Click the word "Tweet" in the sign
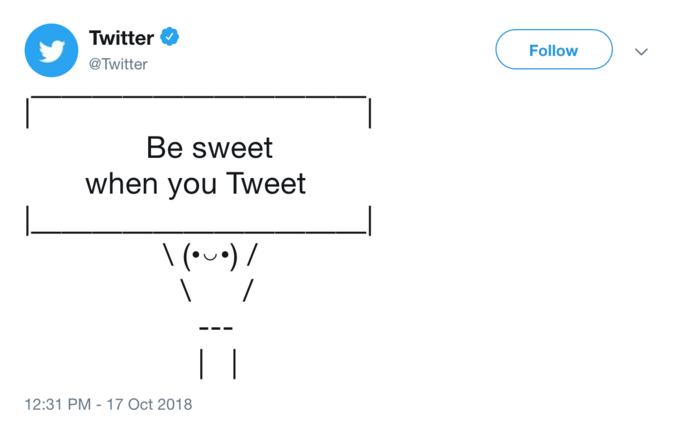This screenshot has width=680, height=422. point(266,185)
